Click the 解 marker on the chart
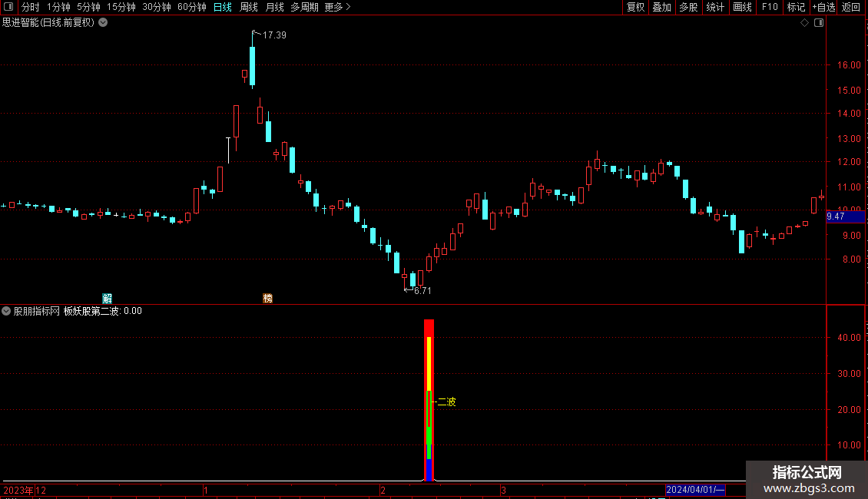This screenshot has width=868, height=499. [x=108, y=299]
